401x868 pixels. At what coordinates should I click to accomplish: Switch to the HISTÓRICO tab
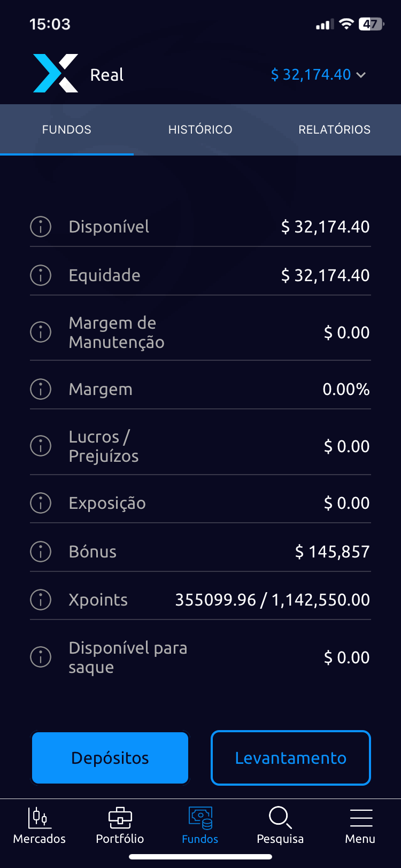200,130
